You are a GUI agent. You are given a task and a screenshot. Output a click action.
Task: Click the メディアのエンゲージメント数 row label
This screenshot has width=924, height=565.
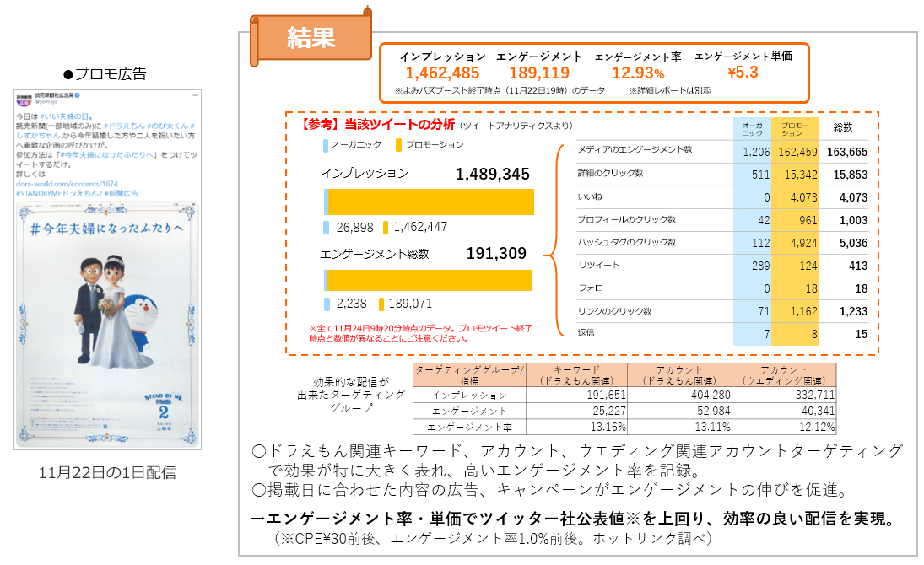coord(635,149)
